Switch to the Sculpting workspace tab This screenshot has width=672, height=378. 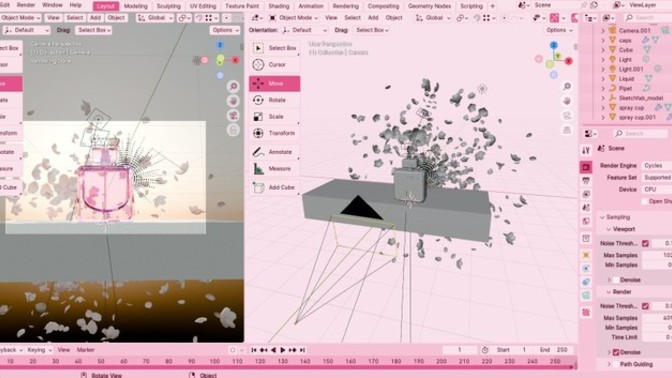coord(168,6)
